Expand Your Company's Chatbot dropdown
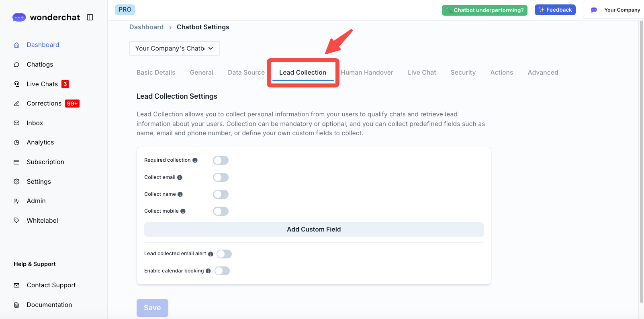The image size is (644, 319). tap(174, 49)
